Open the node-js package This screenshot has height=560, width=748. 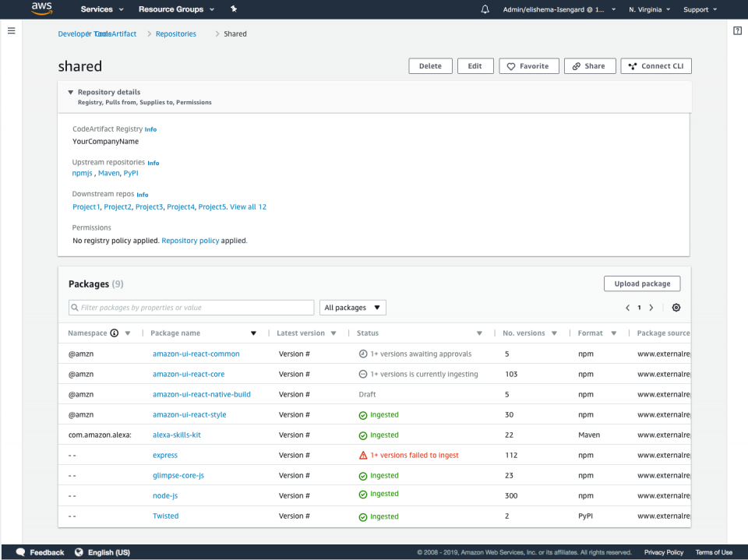pyautogui.click(x=165, y=496)
